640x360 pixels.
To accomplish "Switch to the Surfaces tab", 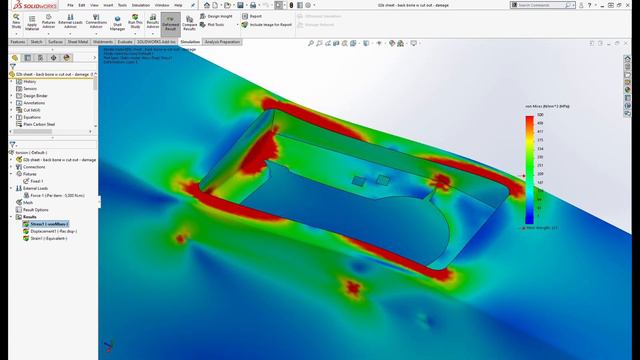I will click(56, 42).
